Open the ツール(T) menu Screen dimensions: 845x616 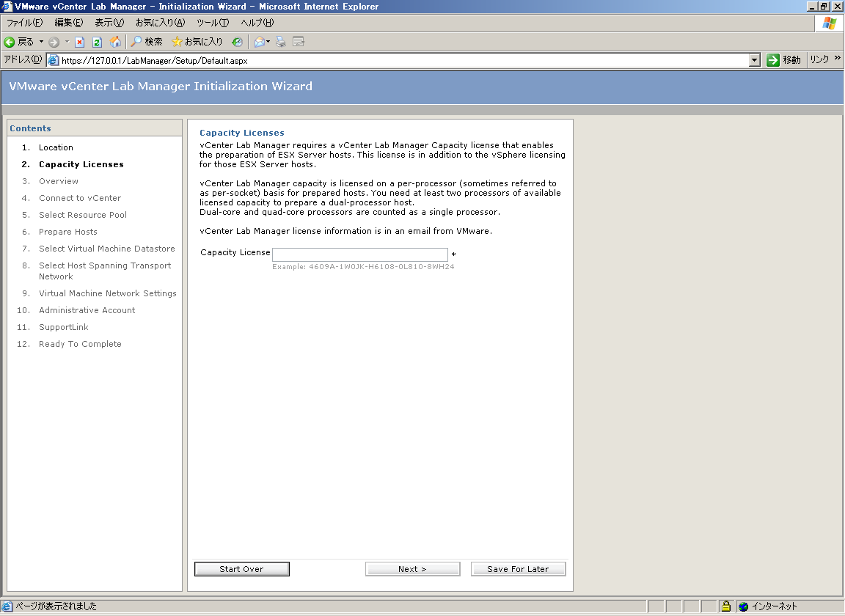click(x=212, y=23)
